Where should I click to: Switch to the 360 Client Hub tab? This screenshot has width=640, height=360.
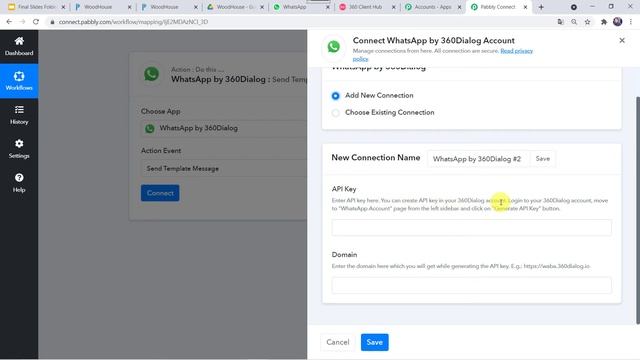(366, 7)
